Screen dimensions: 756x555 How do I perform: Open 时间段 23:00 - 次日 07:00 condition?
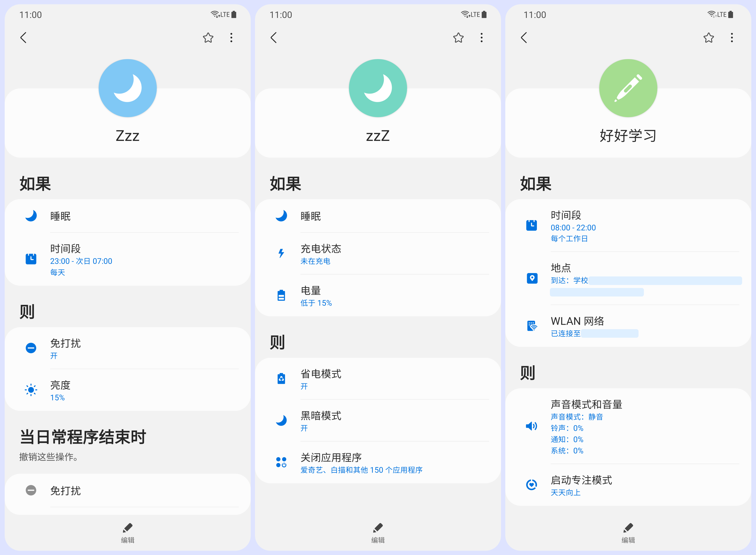click(128, 259)
